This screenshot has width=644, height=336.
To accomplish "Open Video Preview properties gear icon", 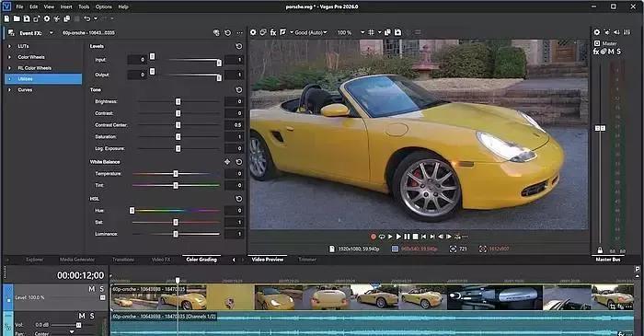I will 253,32.
